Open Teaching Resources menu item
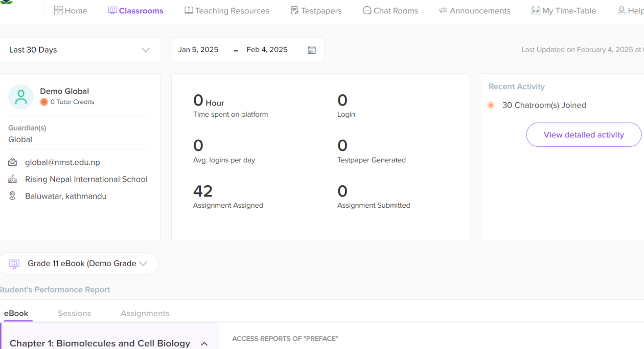The image size is (644, 349). 227,11
